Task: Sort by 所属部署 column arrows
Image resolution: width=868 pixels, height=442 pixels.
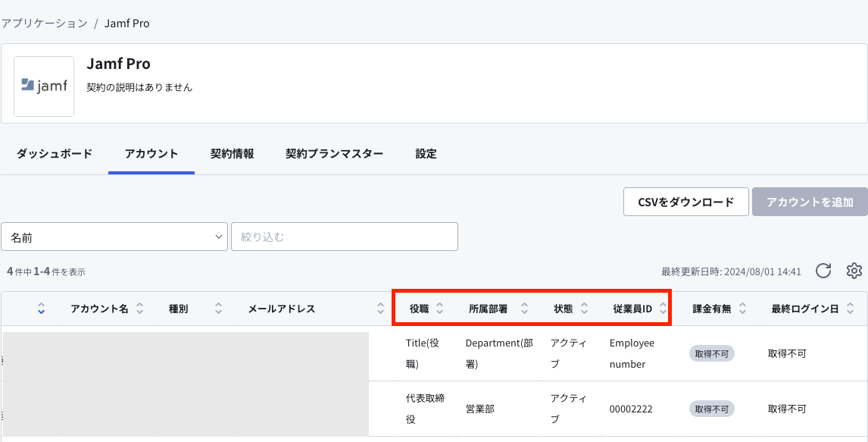Action: (524, 309)
